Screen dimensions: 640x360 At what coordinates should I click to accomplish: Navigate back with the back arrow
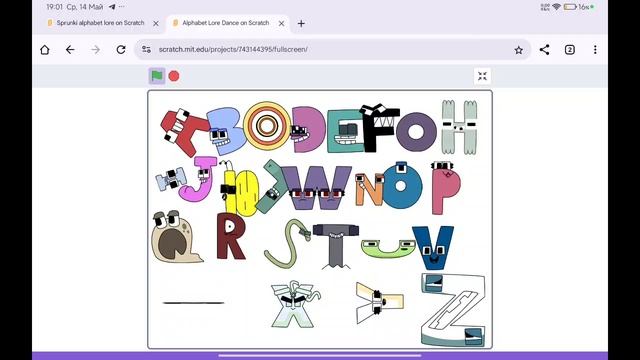click(70, 50)
